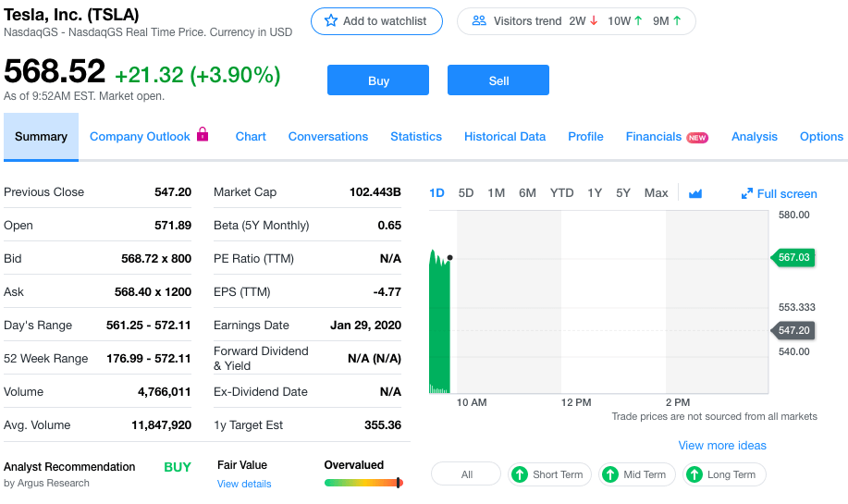Screen dimensions: 848x504
Task: Click the area chart type icon
Action: point(695,193)
